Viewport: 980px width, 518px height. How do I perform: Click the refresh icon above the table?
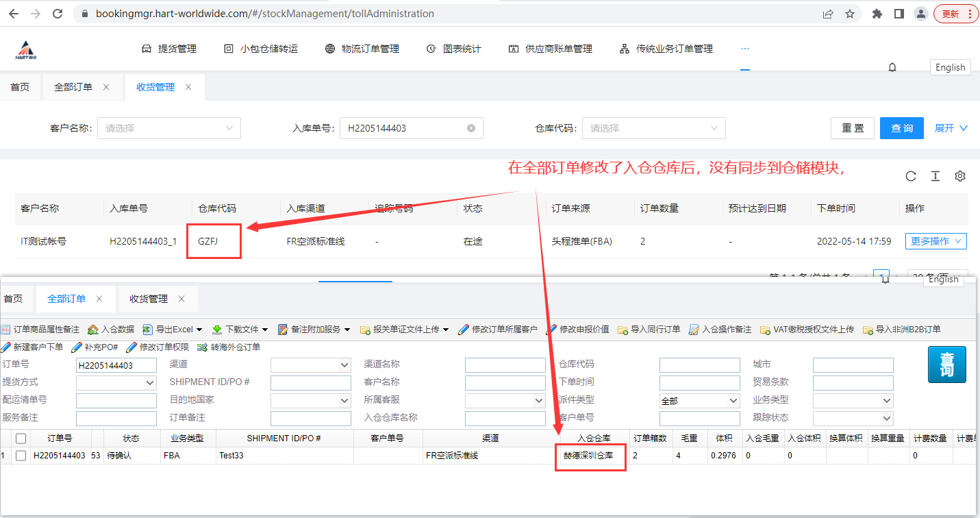[910, 176]
